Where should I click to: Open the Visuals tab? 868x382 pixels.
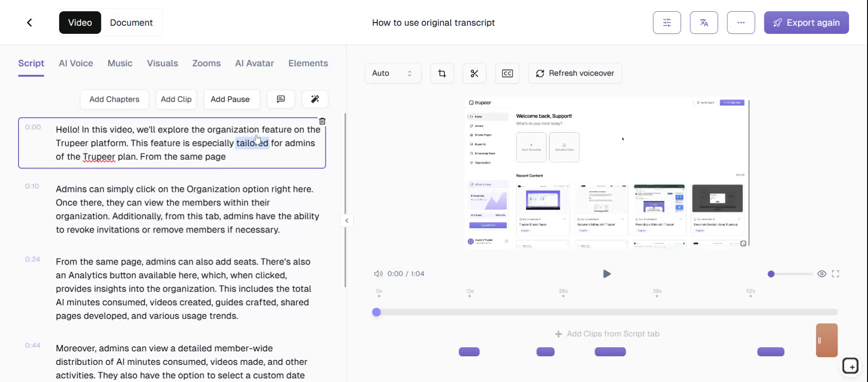click(162, 64)
